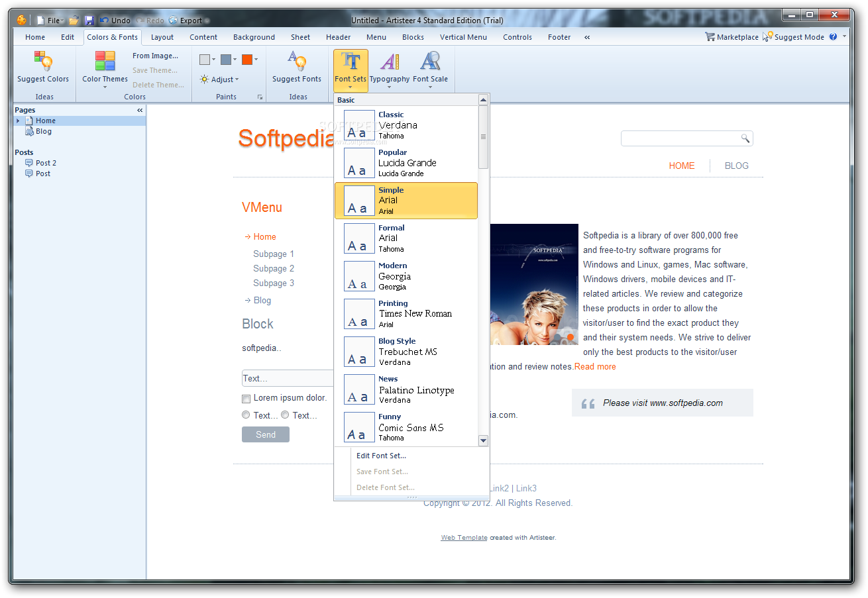Select the second Text radio button
The height and width of the screenshot is (598, 868).
[x=285, y=415]
